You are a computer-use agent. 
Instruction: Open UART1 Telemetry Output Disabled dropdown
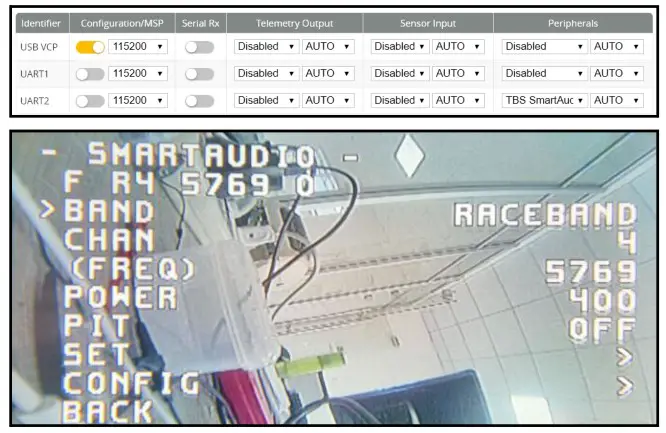pos(266,74)
